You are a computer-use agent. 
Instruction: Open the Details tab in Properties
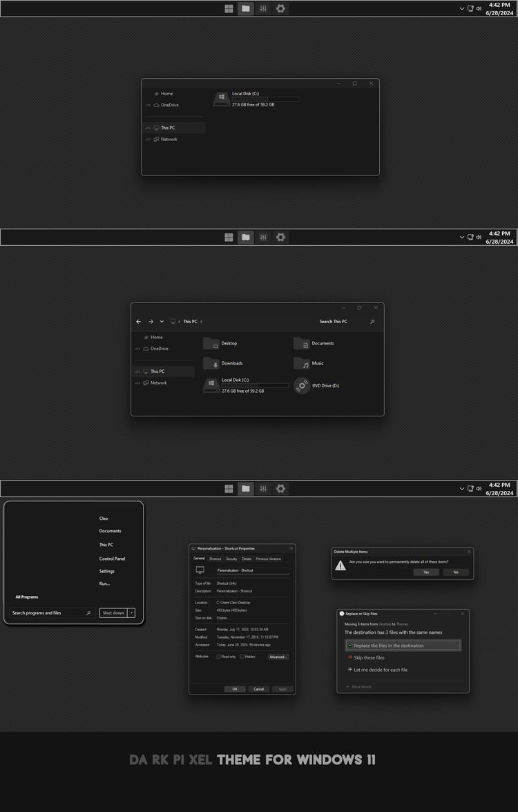pos(247,559)
